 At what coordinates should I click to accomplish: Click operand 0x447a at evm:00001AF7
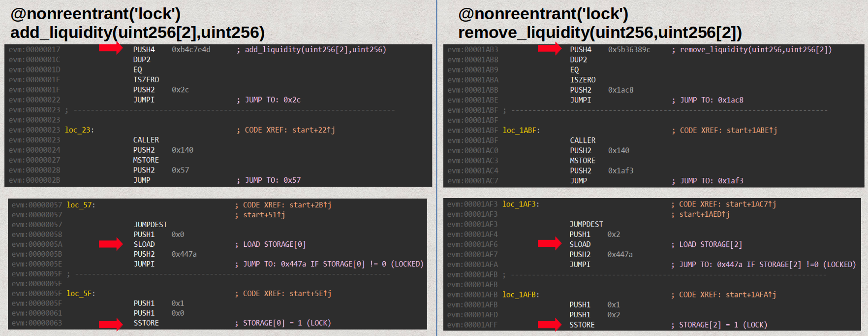620,255
